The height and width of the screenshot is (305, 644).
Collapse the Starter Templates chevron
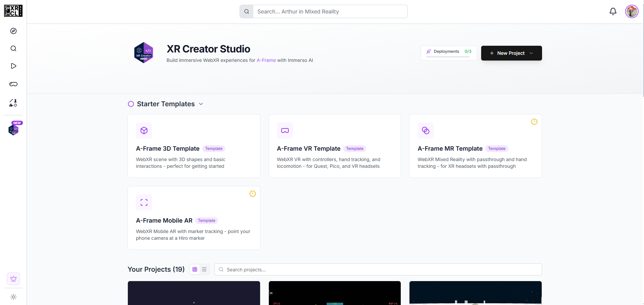click(201, 104)
